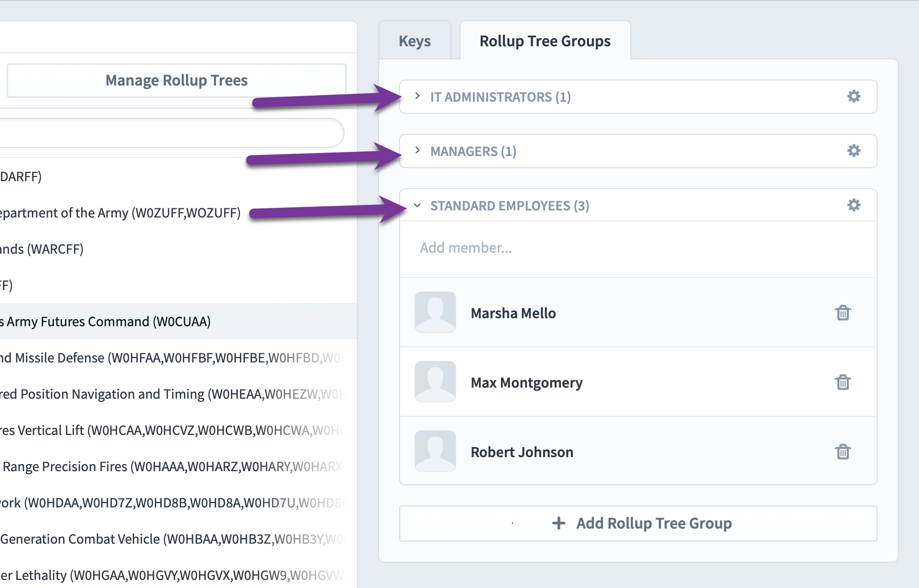
Task: Click Marsha Mello's avatar picture
Action: (x=435, y=312)
